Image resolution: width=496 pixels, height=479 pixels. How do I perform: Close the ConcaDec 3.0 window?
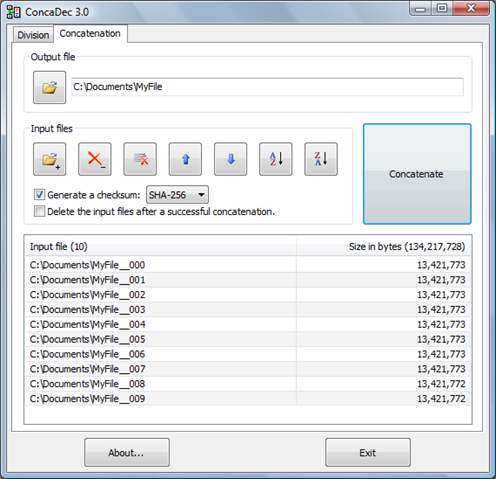point(471,8)
